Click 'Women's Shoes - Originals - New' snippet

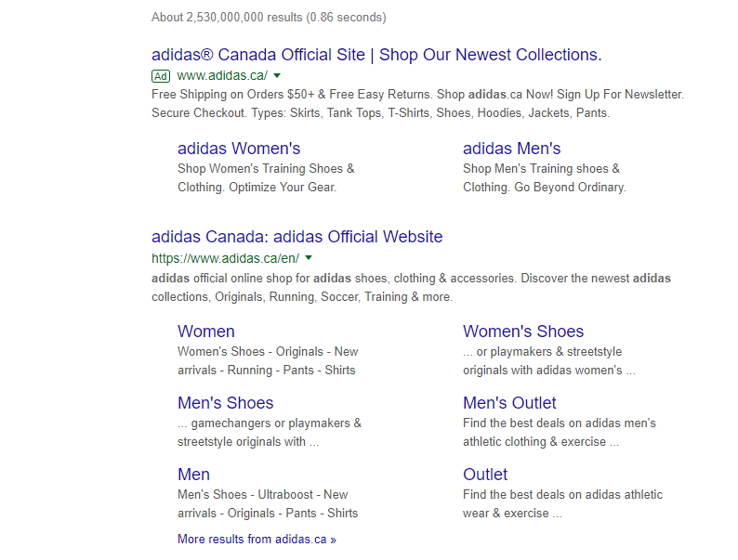click(x=268, y=352)
